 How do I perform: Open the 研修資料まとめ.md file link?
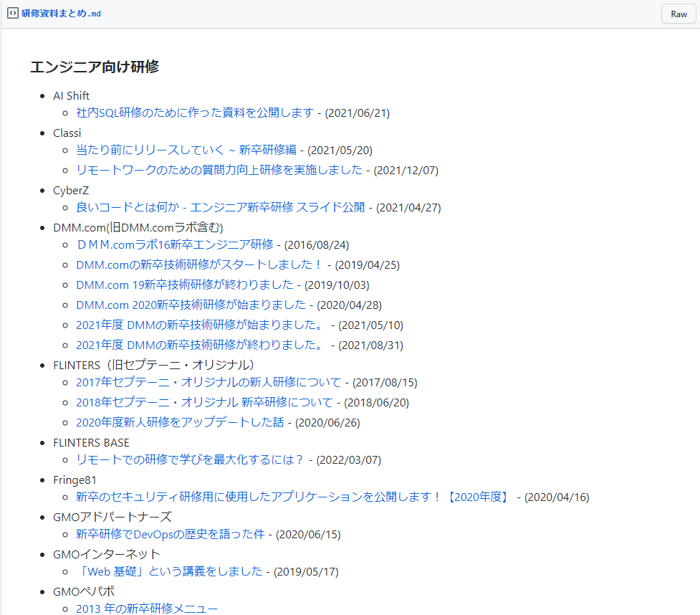tap(61, 14)
